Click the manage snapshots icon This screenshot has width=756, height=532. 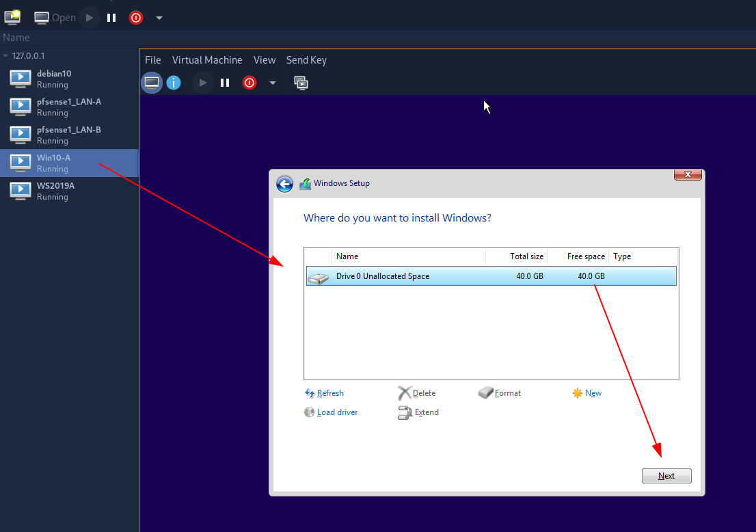[301, 83]
